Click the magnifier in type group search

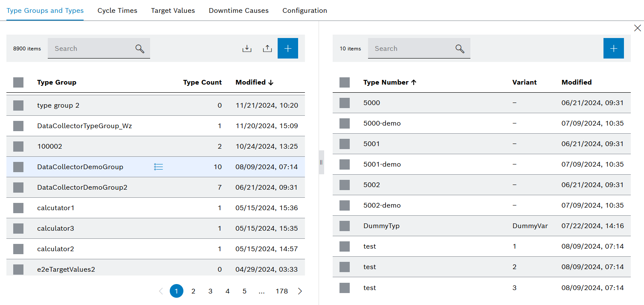[140, 49]
